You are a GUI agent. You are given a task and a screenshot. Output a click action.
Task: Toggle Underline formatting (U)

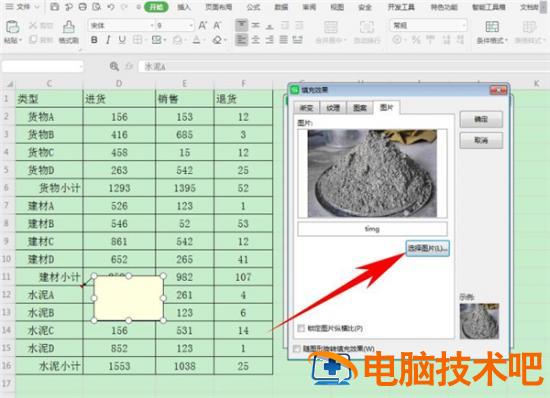[122, 40]
